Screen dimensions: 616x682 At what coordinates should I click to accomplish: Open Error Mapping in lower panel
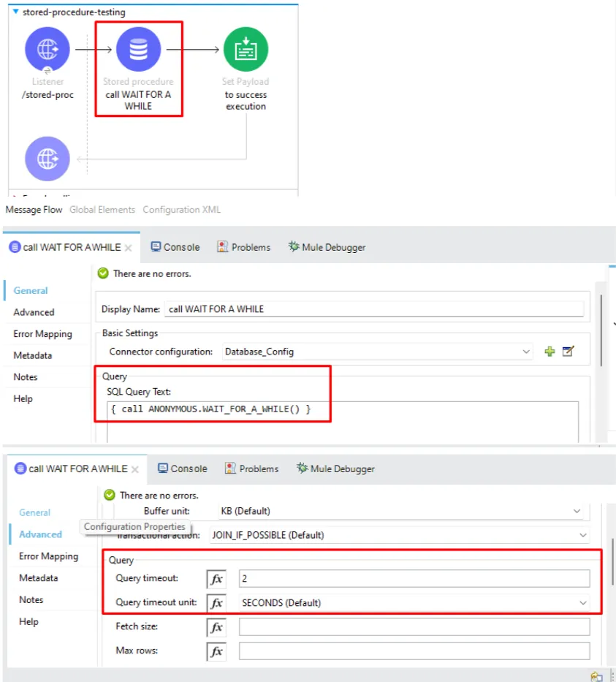[49, 556]
